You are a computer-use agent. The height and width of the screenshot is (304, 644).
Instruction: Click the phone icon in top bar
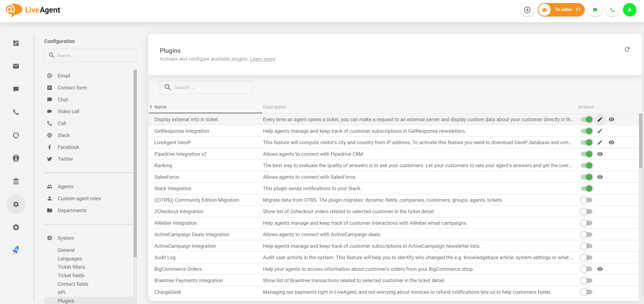pyautogui.click(x=612, y=10)
